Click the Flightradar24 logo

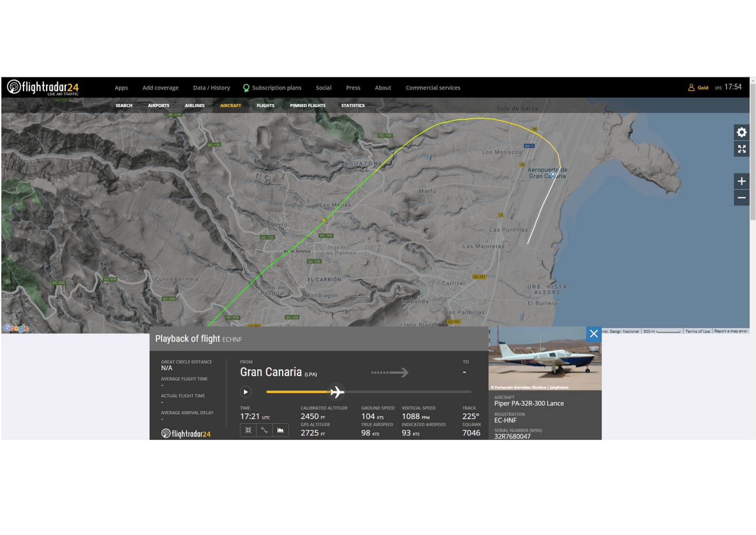point(43,88)
